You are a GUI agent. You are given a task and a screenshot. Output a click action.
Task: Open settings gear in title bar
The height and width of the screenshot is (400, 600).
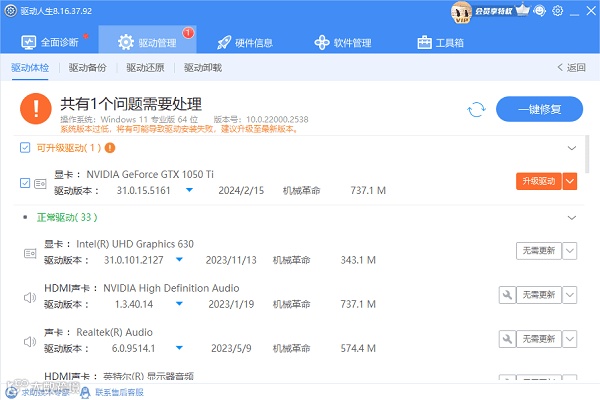pyautogui.click(x=558, y=11)
